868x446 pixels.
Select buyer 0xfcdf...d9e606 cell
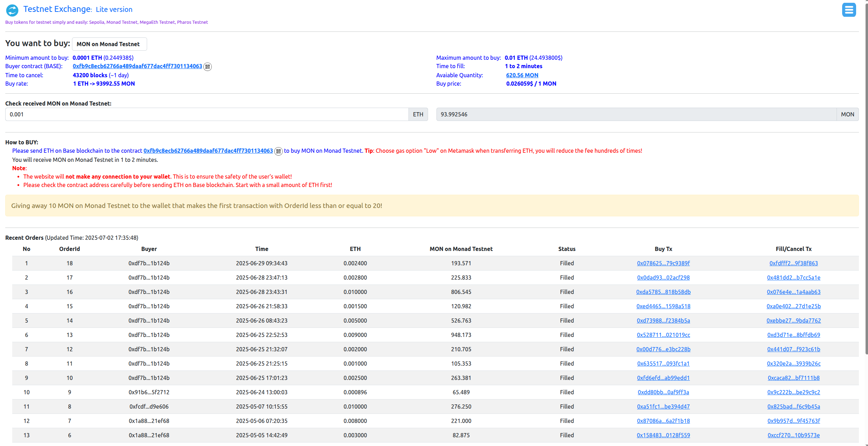pos(149,407)
